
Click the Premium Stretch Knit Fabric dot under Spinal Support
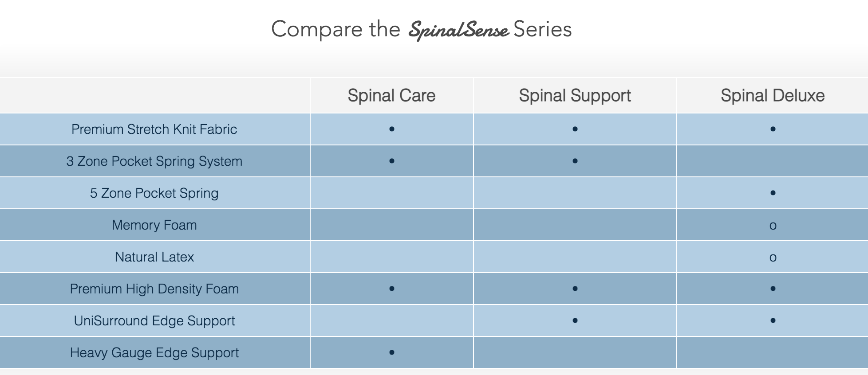575,129
